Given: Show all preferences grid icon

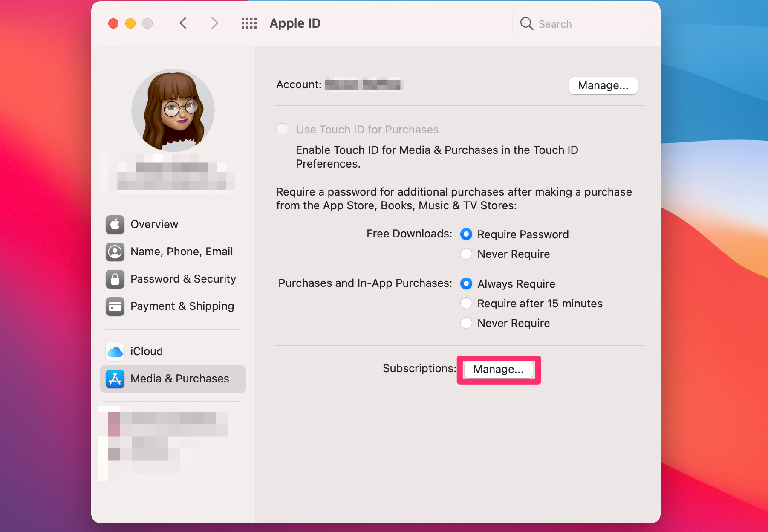Looking at the screenshot, I should (x=249, y=23).
